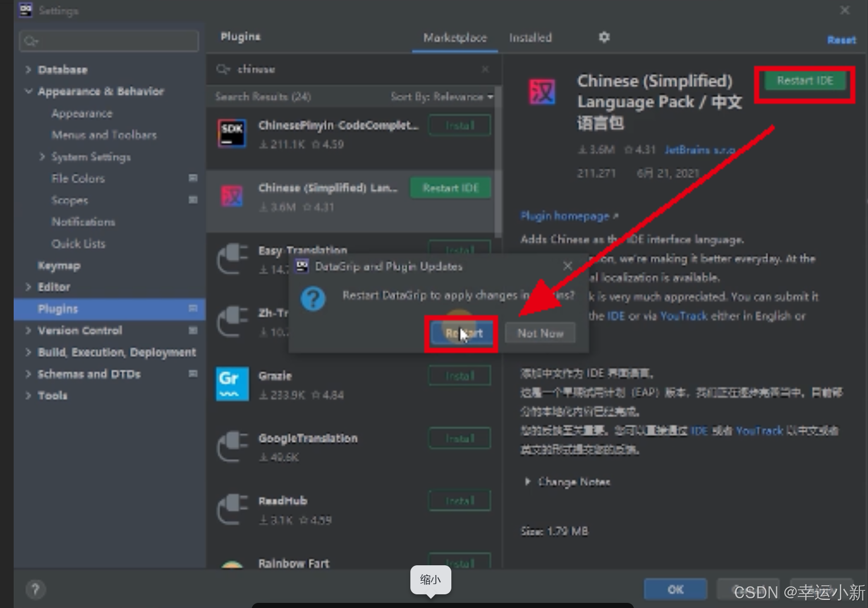Expand the Change Notes section
Viewport: 868px width, 608px height.
coord(528,482)
